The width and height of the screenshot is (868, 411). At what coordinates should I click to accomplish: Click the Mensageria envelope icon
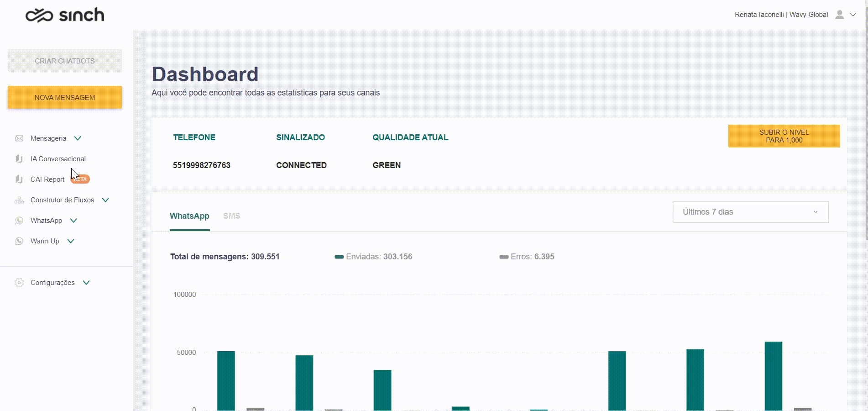[19, 138]
